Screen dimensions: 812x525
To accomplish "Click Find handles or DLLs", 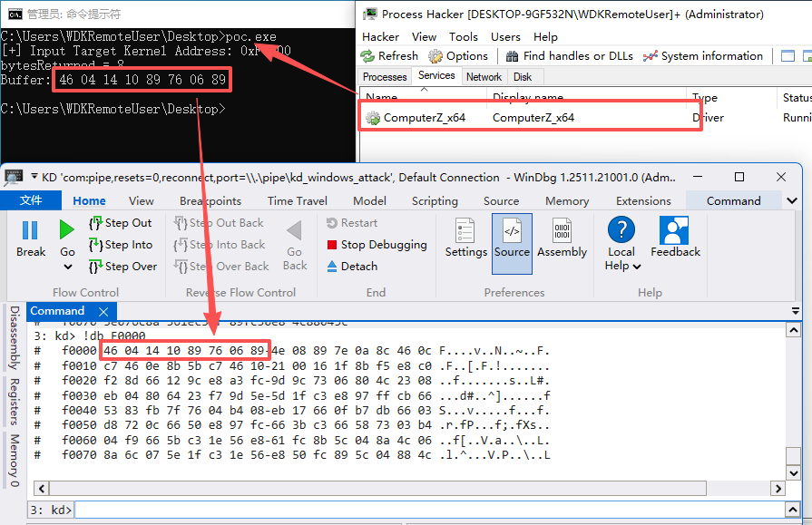I will [570, 56].
